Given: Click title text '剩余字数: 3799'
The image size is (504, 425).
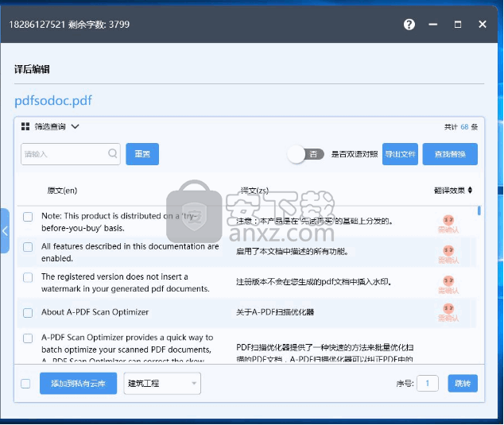Looking at the screenshot, I should pos(99,25).
